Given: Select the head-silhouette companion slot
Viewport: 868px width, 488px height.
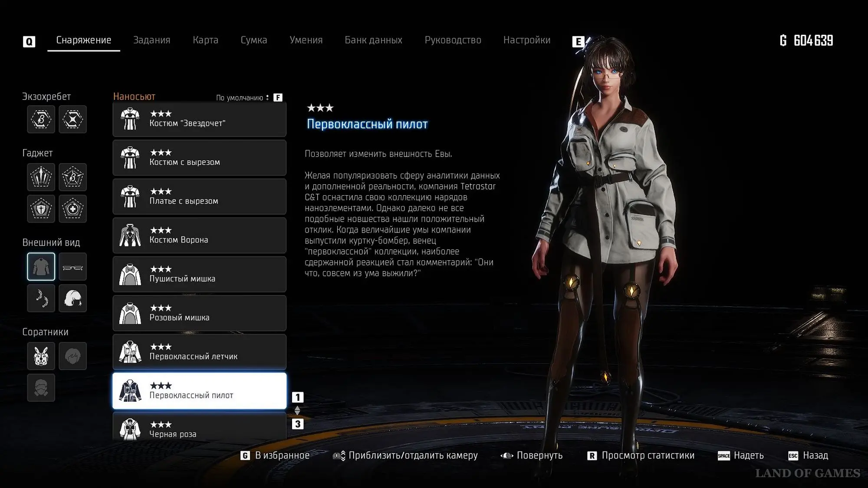Looking at the screenshot, I should pos(72,356).
